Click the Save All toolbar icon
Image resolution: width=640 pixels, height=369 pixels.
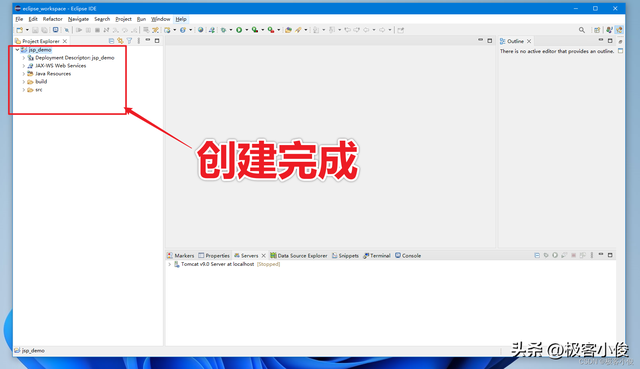point(44,30)
